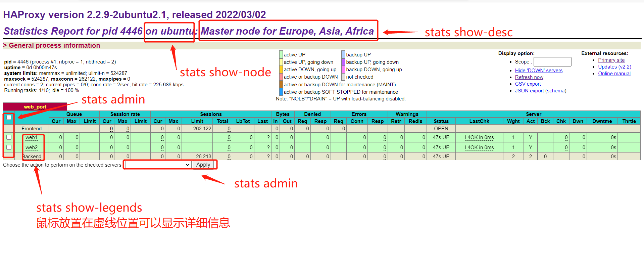Click the '47s UP' status for web1
This screenshot has width=644, height=263.
pos(441,137)
